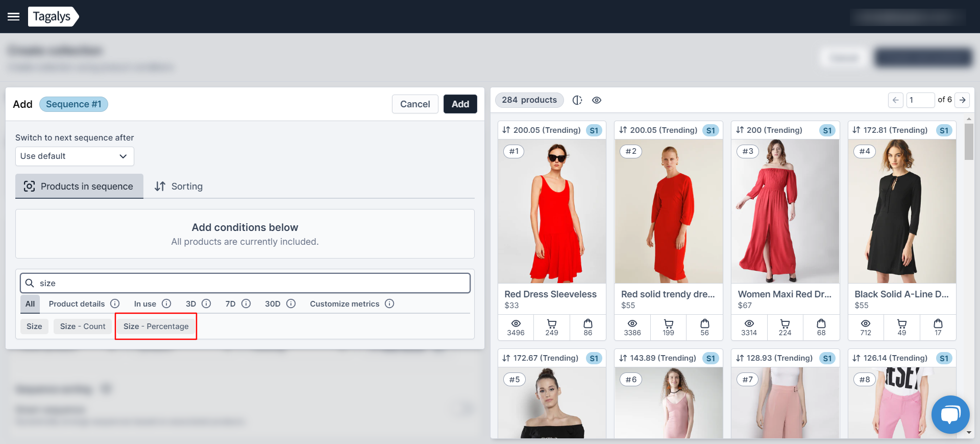Click the product list scroll down arrow
The height and width of the screenshot is (444, 980).
click(969, 432)
